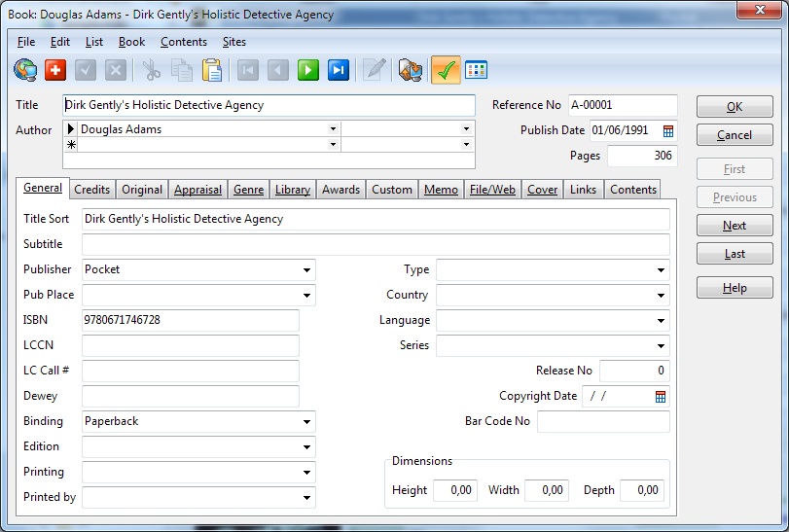Screen dimensions: 789x532
Task: Click into the Bar Code No field
Action: coord(603,421)
